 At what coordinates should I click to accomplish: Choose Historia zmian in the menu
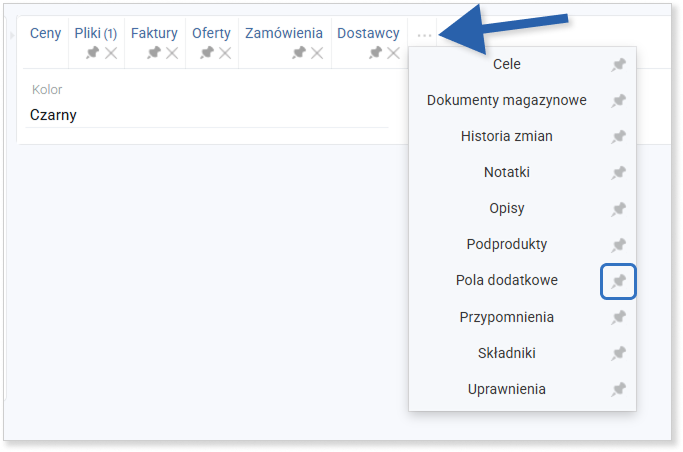click(x=507, y=136)
